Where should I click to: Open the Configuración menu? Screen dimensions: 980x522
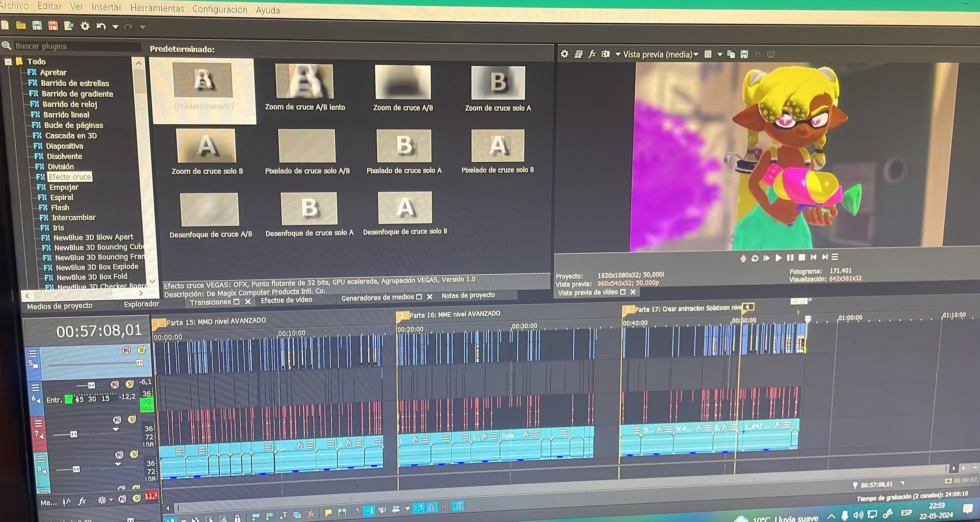coord(220,9)
